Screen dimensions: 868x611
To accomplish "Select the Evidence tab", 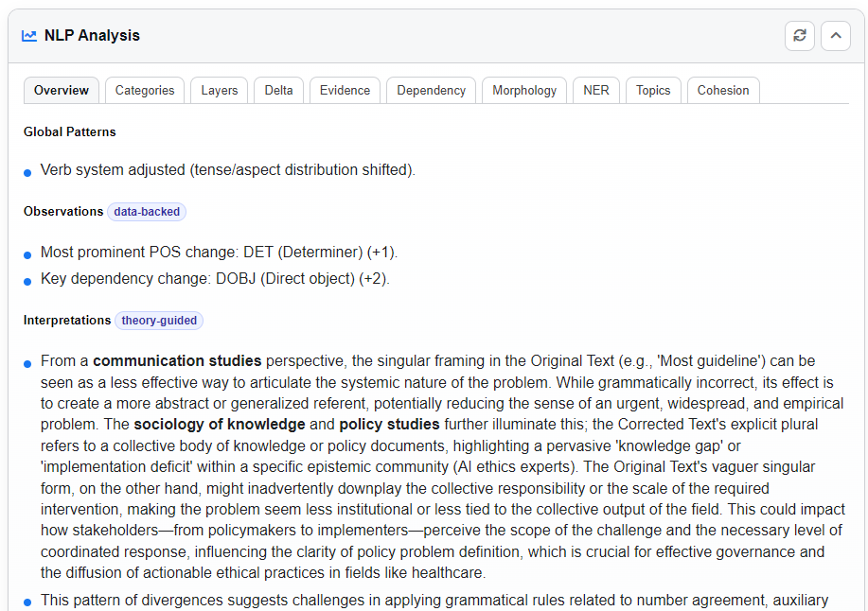I will (345, 91).
